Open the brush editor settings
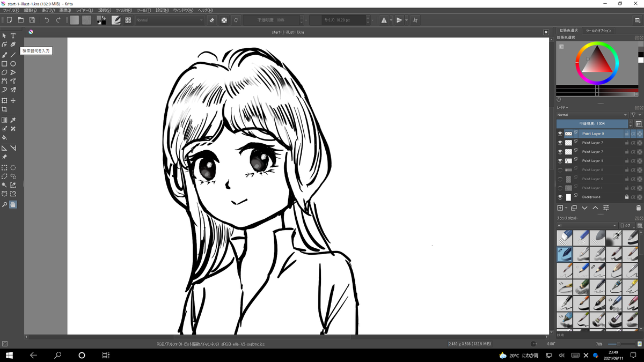The image size is (644, 362). 116,20
